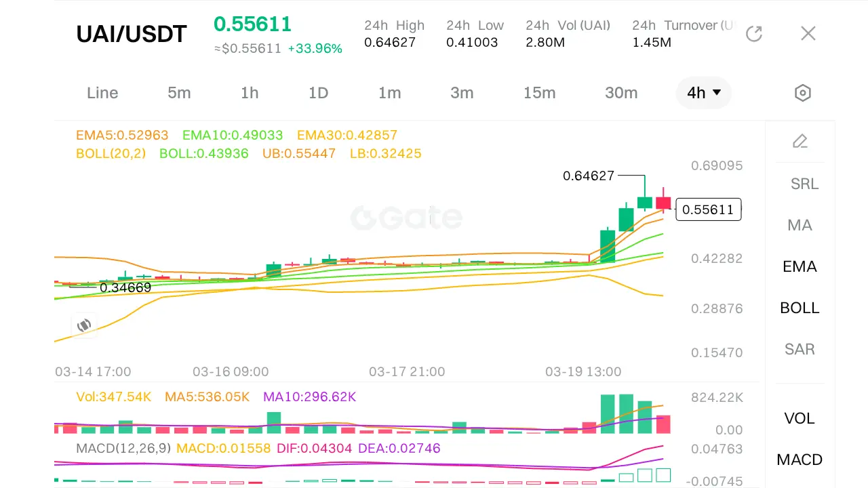Open chart settings via the hexagon icon
The height and width of the screenshot is (488, 868).
coord(803,93)
